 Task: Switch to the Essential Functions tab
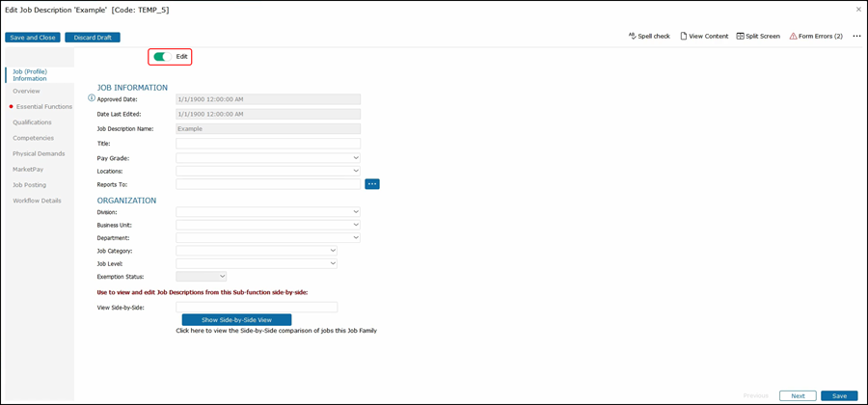coord(43,106)
